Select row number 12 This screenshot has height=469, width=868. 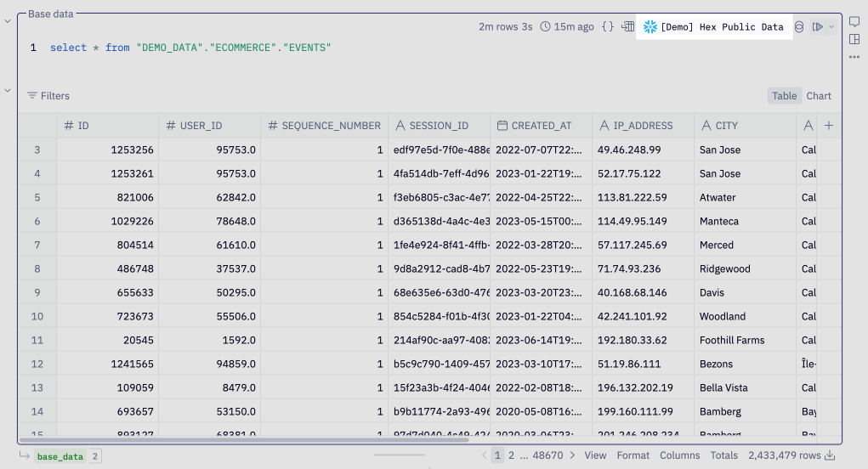pyautogui.click(x=37, y=364)
